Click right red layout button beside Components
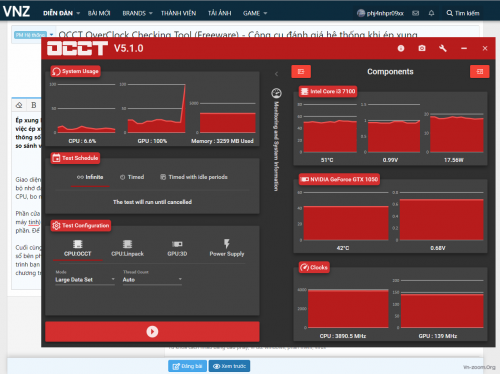This screenshot has width=500, height=374. pos(480,71)
